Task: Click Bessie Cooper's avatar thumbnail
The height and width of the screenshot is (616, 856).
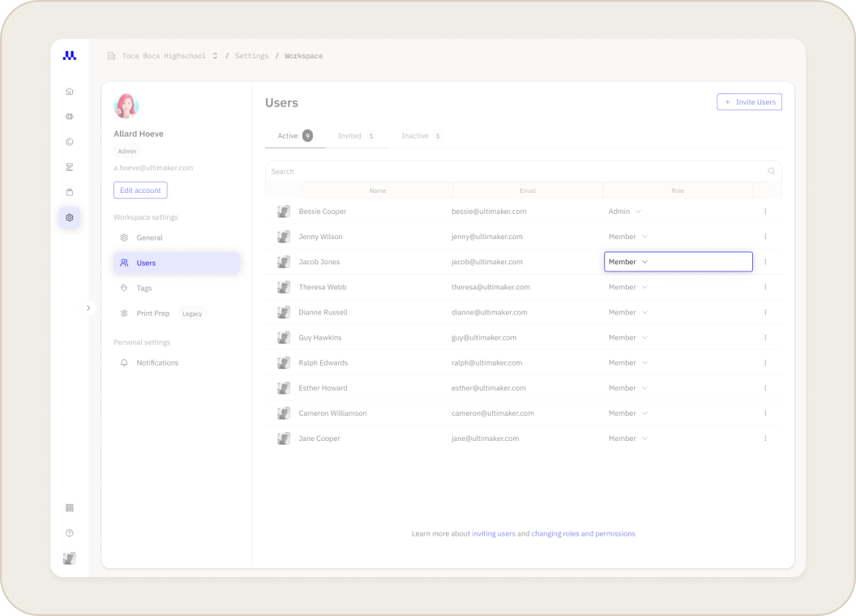Action: (284, 212)
